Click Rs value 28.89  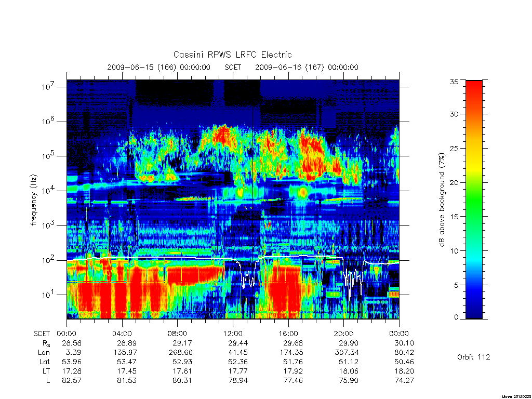pos(127,343)
